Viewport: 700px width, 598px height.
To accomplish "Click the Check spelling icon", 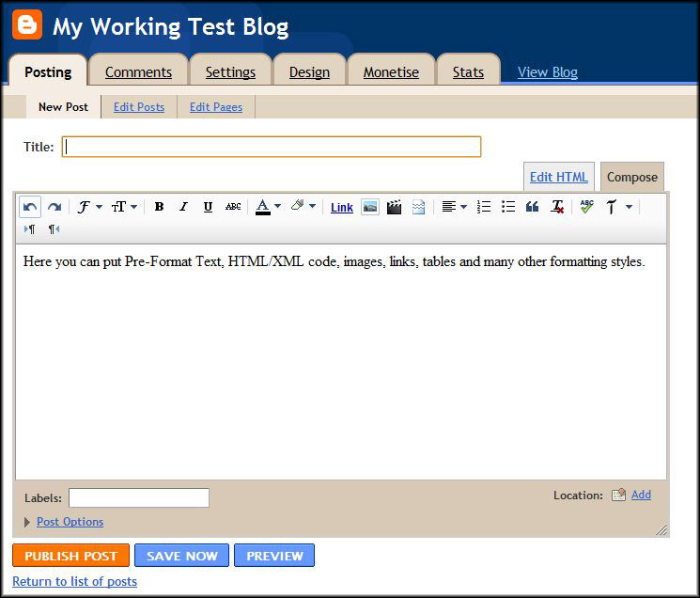I will 587,207.
